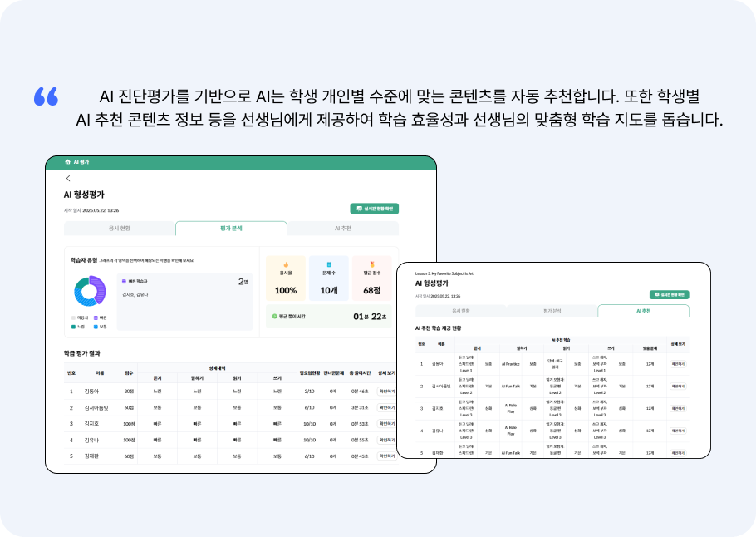Click the purple 빠른 legend color swatch
756x537 pixels.
[94, 318]
